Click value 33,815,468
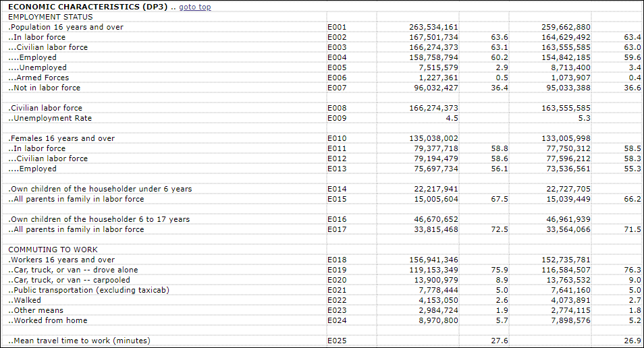The height and width of the screenshot is (348, 644). pyautogui.click(x=436, y=229)
